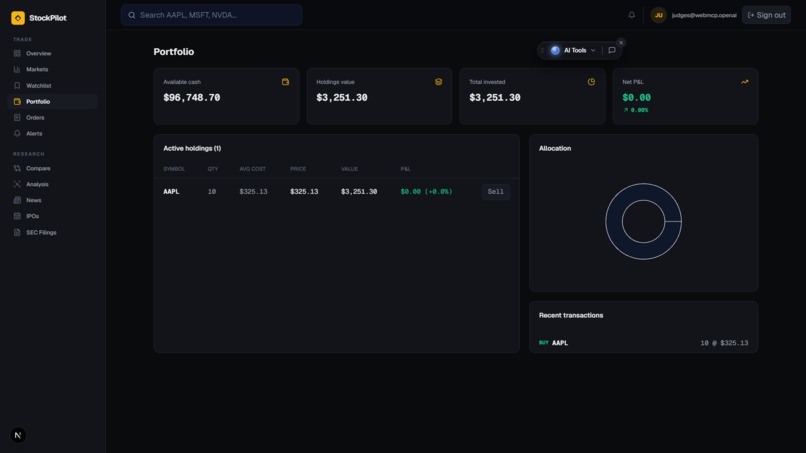Click the AAPL symbol in holdings
This screenshot has width=806, height=453.
click(171, 192)
